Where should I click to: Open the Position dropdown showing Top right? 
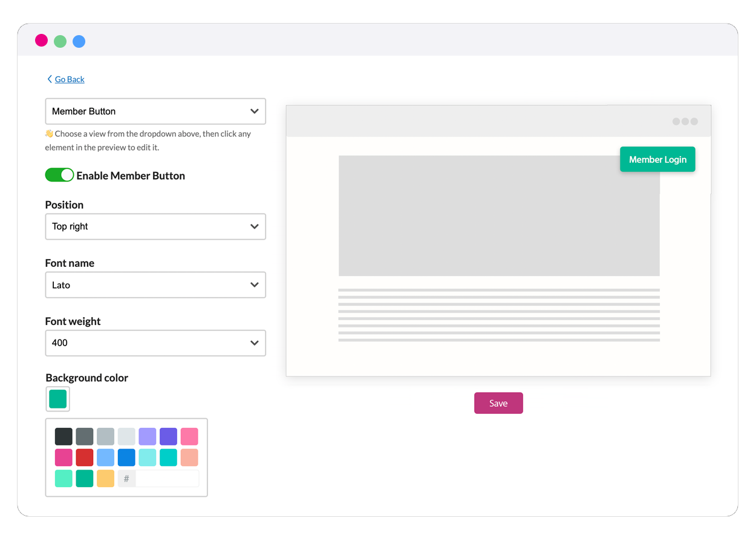[155, 226]
